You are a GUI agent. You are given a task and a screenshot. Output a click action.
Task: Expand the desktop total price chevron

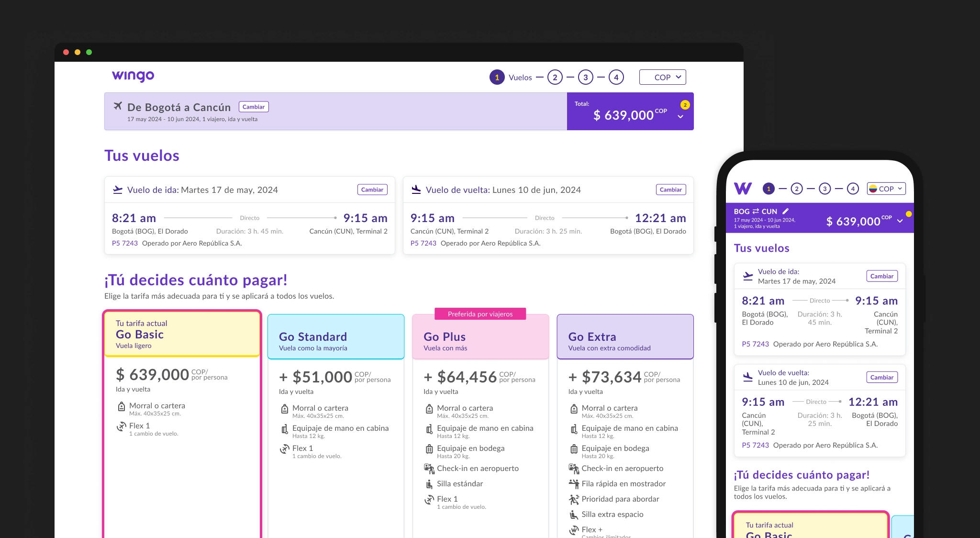tap(680, 117)
